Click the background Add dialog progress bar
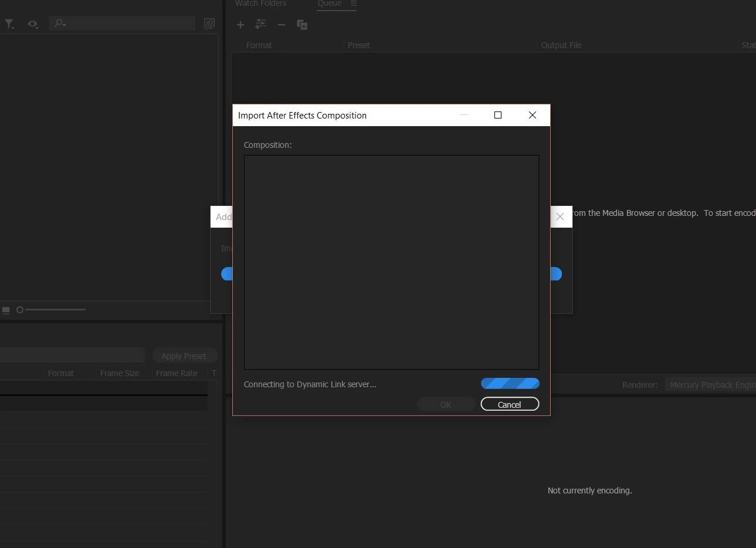 coord(556,274)
